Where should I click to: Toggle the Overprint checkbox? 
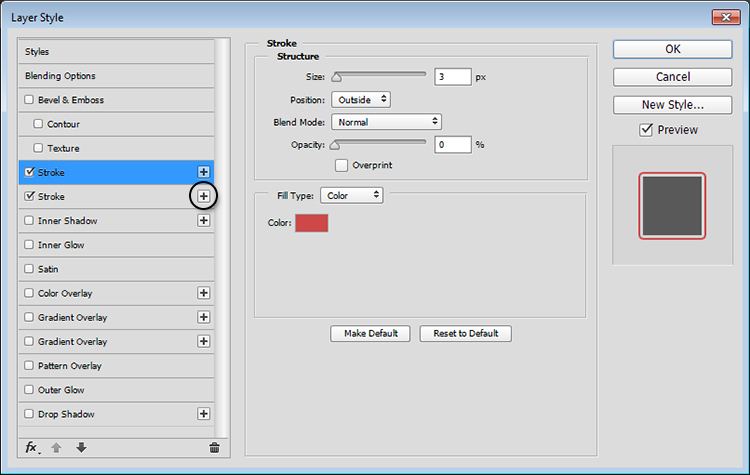pos(341,165)
